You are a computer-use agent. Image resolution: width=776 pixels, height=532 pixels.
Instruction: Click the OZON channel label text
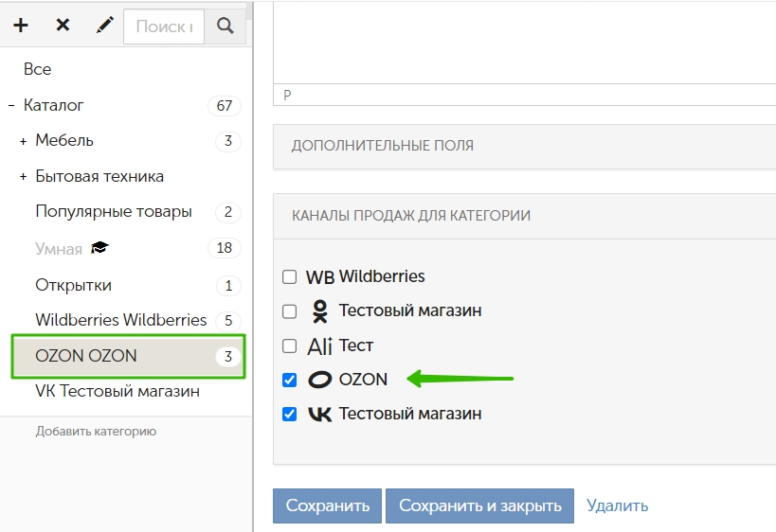[363, 380]
